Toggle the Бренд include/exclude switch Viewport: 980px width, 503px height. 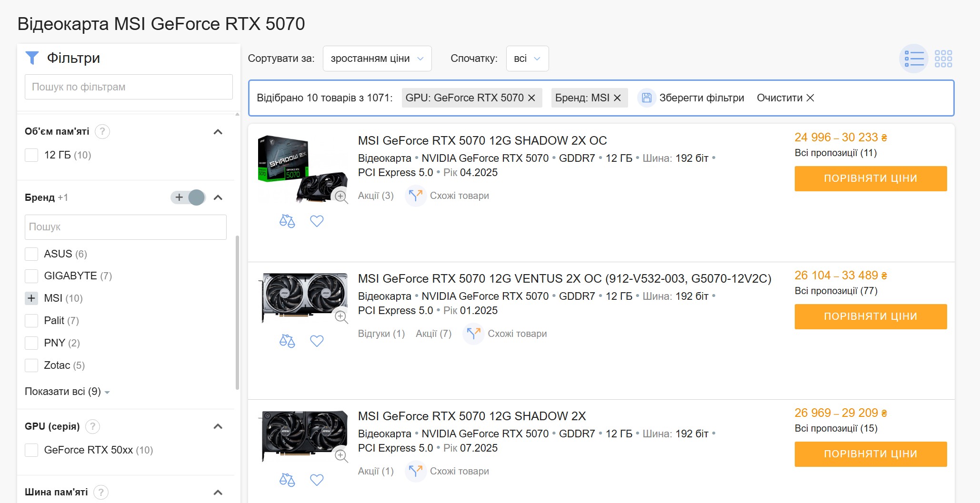(x=188, y=197)
